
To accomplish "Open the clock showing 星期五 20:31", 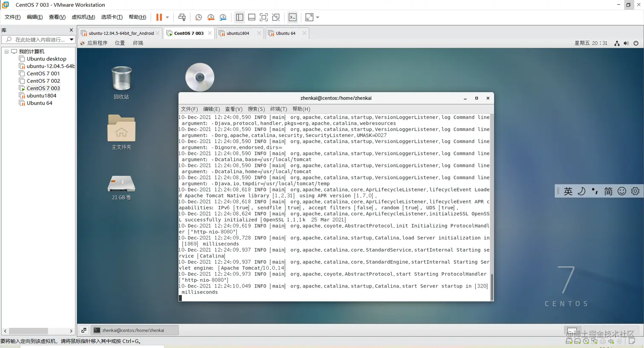I will (591, 43).
